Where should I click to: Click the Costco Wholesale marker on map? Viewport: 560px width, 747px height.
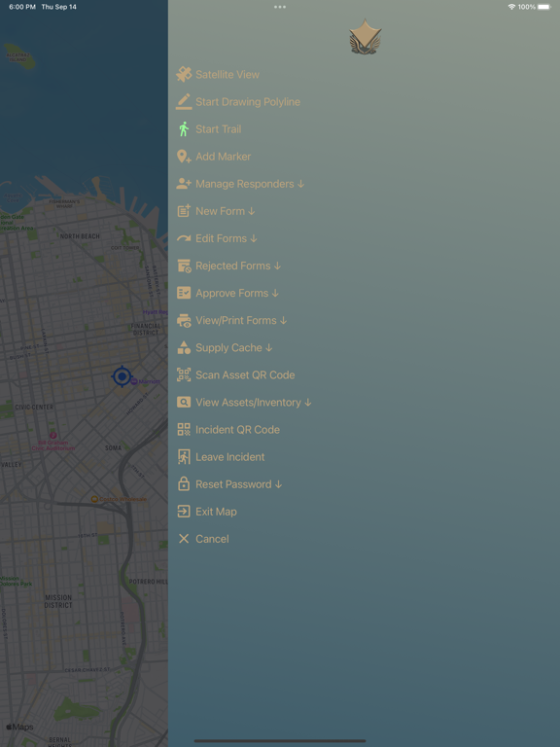pos(94,499)
